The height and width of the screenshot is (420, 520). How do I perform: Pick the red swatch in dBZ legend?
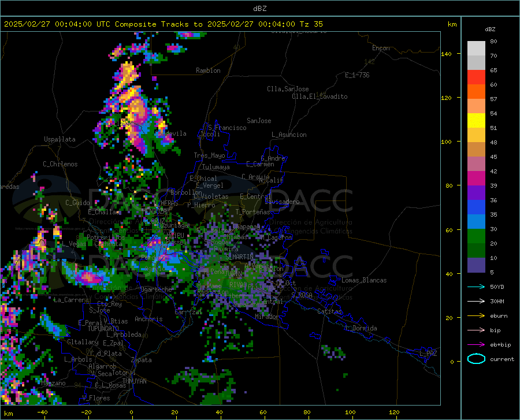(x=476, y=77)
